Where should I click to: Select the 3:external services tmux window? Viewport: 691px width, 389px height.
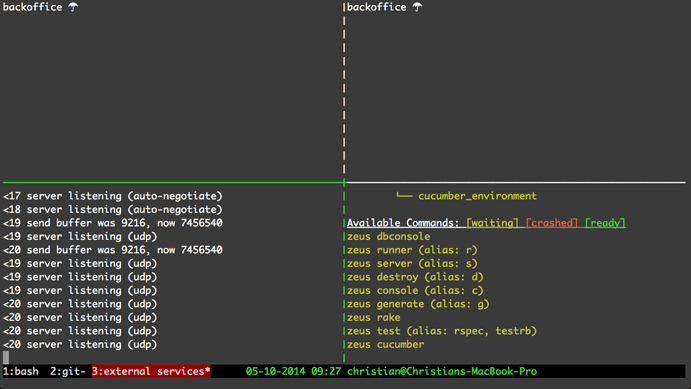click(x=151, y=371)
